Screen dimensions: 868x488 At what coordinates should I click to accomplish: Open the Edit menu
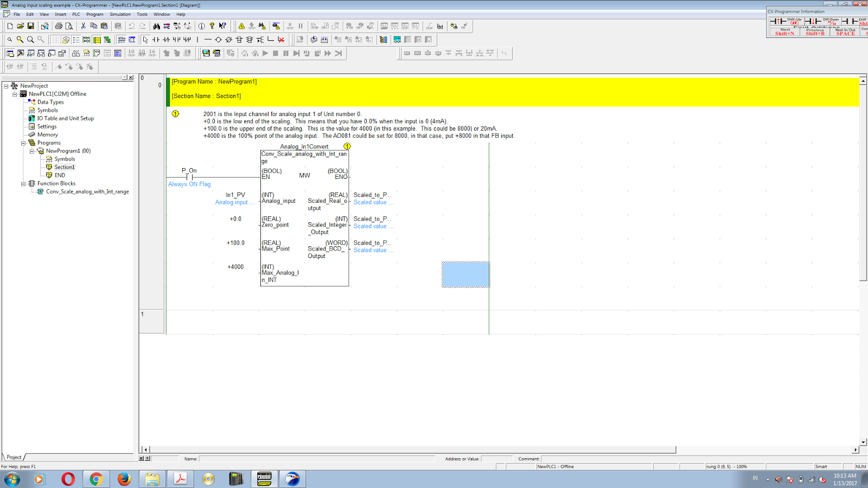tap(30, 14)
